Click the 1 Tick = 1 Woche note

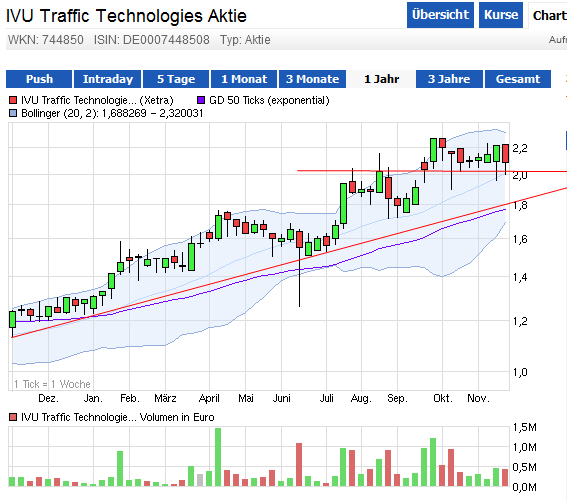[52, 384]
